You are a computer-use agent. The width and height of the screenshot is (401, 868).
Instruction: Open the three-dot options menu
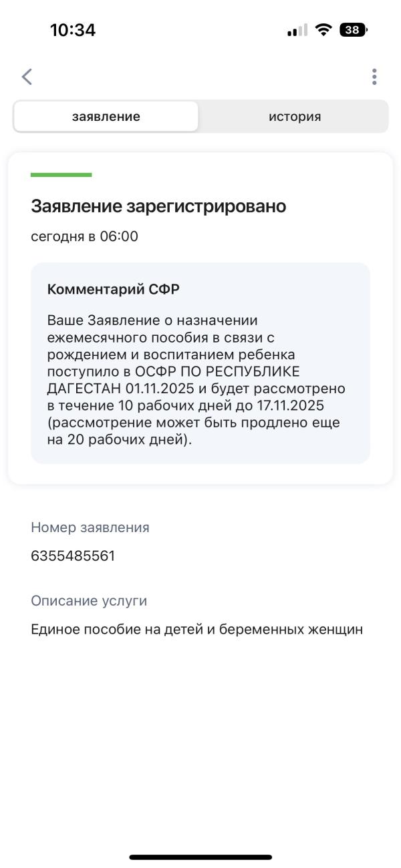[375, 76]
